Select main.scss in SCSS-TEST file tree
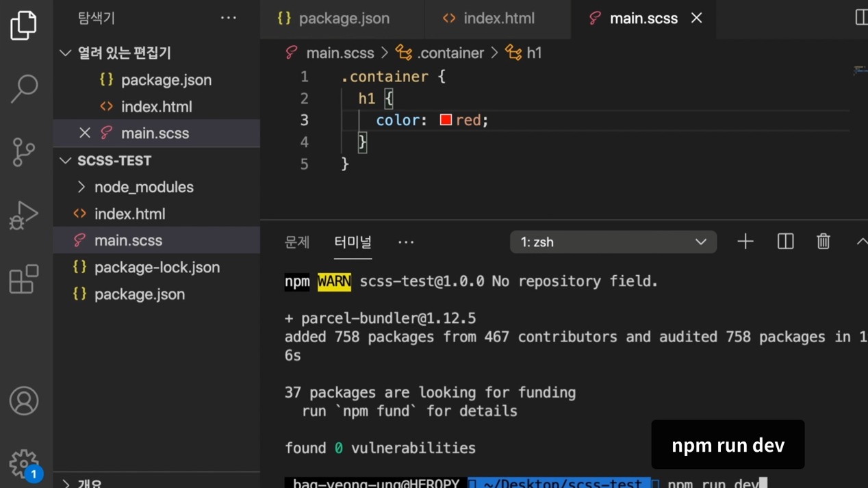 [157, 240]
